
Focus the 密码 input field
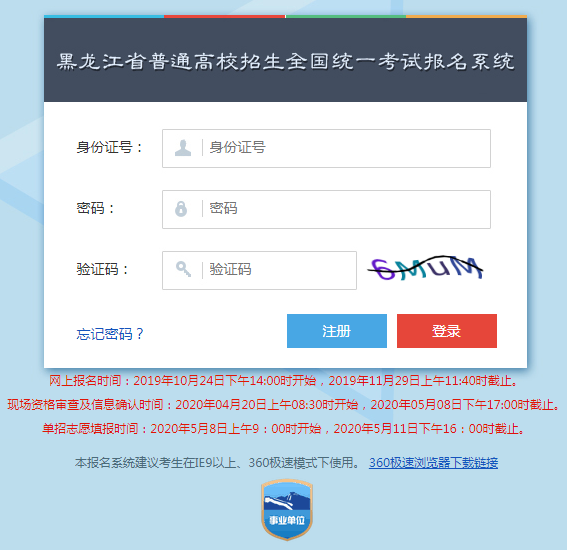(326, 209)
